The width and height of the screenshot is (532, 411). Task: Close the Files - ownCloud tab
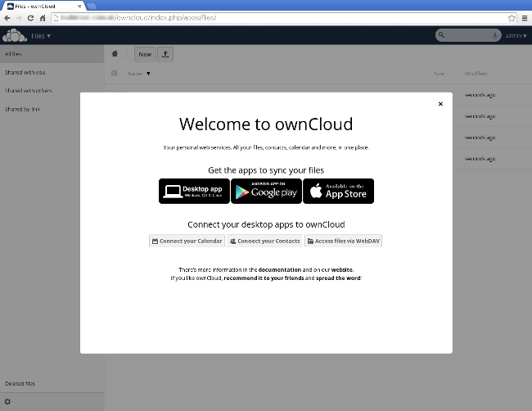(x=79, y=6)
